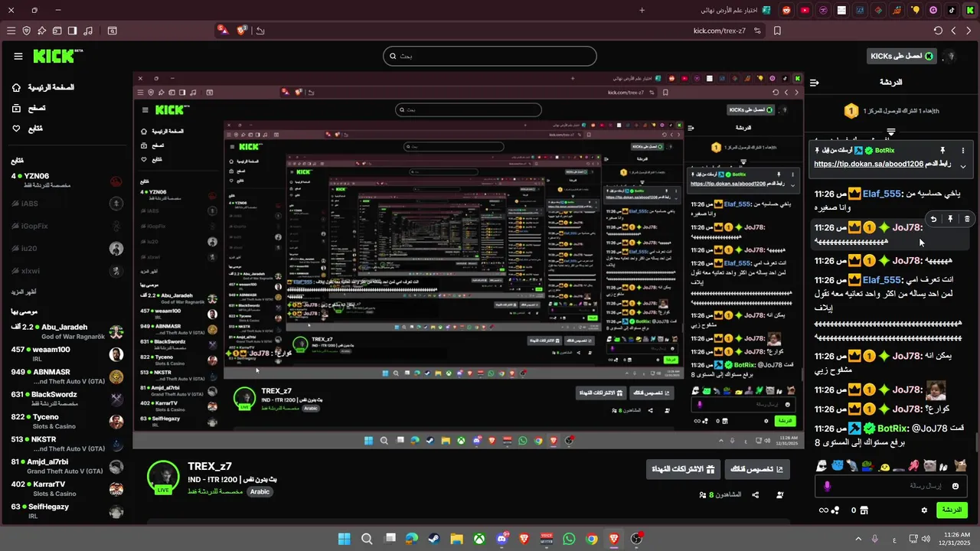980x551 pixels.
Task: Click the person icon next to share
Action: point(780,495)
